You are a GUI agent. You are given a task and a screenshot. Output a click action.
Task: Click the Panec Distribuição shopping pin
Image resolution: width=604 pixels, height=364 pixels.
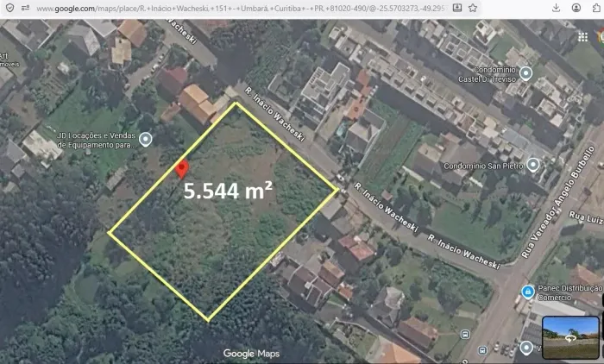coord(528,292)
